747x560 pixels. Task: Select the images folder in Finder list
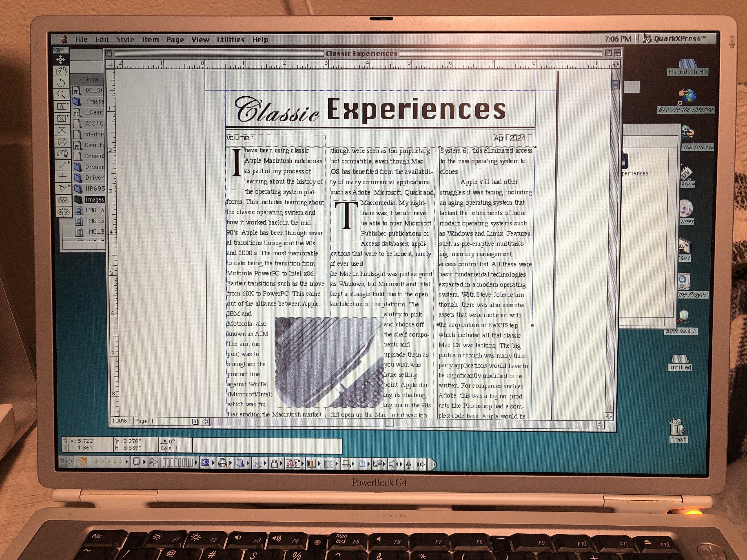pyautogui.click(x=89, y=199)
